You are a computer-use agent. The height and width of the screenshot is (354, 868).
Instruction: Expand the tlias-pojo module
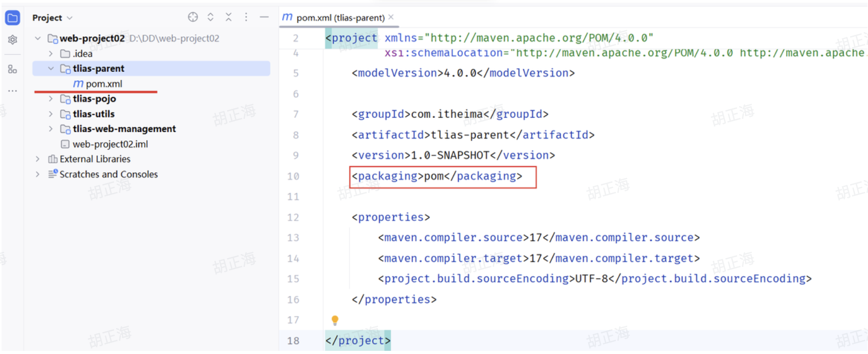pyautogui.click(x=51, y=99)
